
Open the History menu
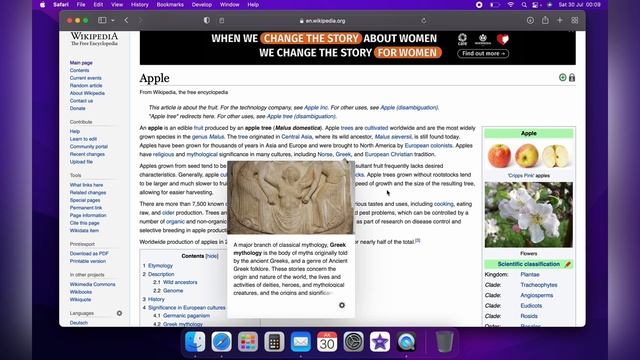[140, 5]
